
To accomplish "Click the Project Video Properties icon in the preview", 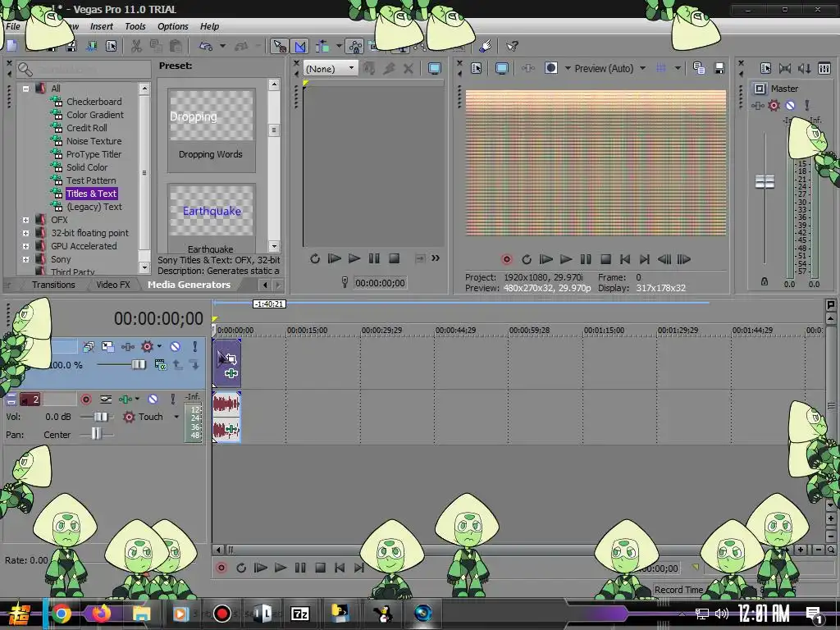I will pyautogui.click(x=477, y=68).
